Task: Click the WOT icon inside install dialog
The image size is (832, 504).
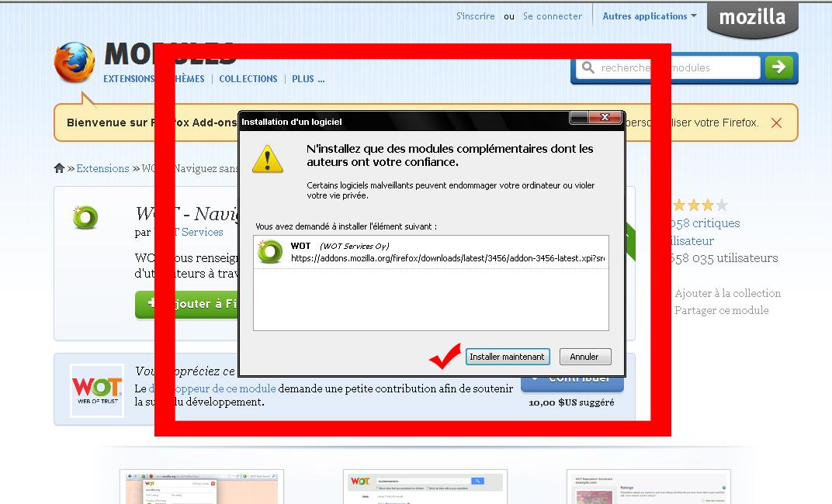Action: click(x=269, y=252)
